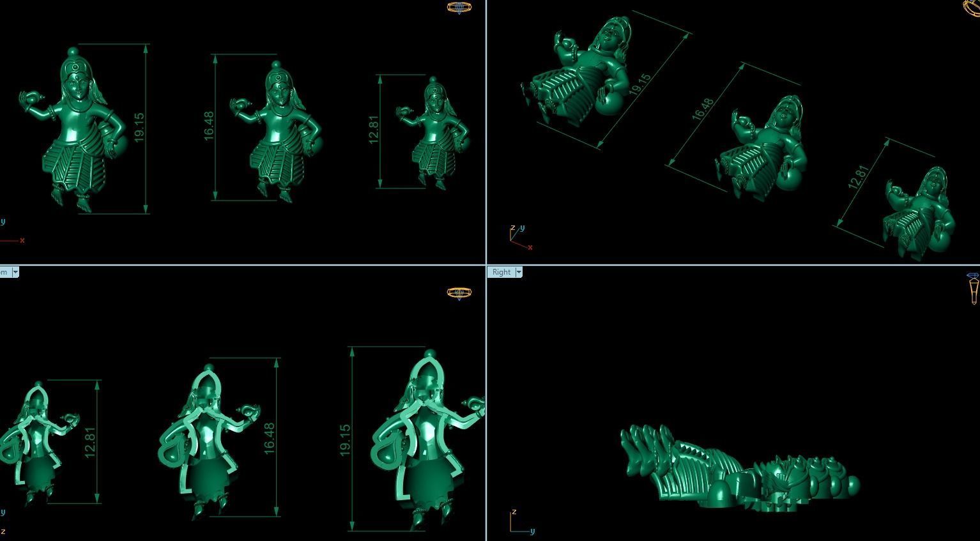
Task: Select the medium figurine in the front viewport
Action: tap(277, 131)
